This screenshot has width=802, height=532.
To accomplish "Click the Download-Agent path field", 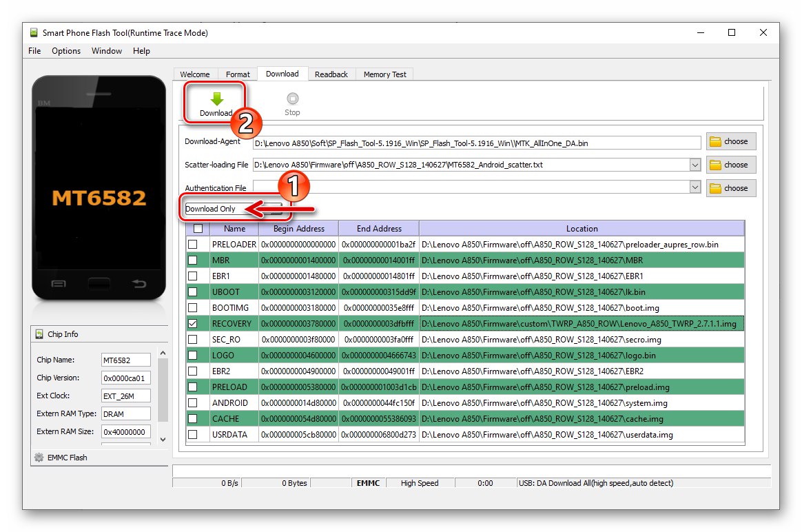I will point(477,143).
